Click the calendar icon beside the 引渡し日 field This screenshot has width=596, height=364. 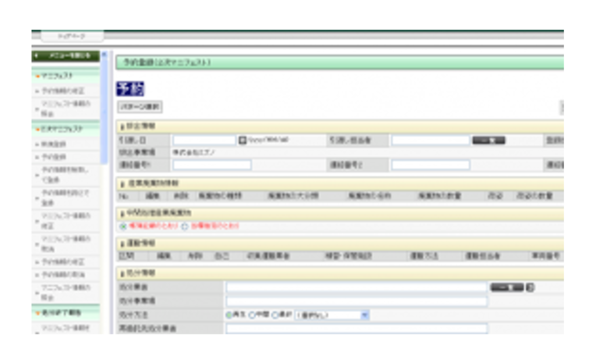(x=243, y=140)
